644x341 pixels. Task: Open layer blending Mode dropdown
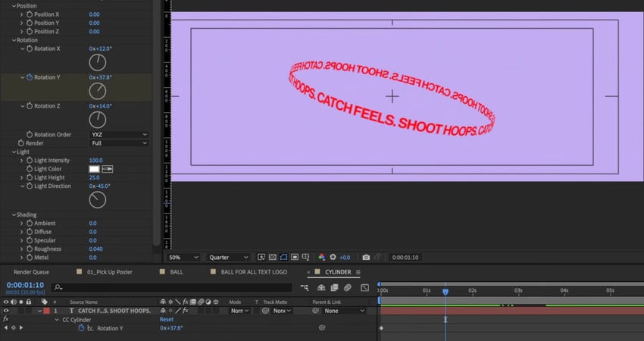(240, 311)
